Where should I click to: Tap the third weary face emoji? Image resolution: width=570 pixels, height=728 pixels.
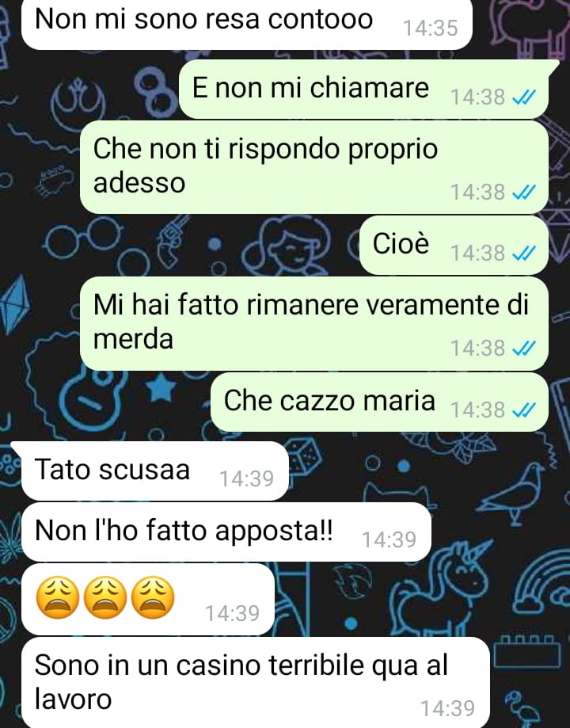[x=153, y=598]
